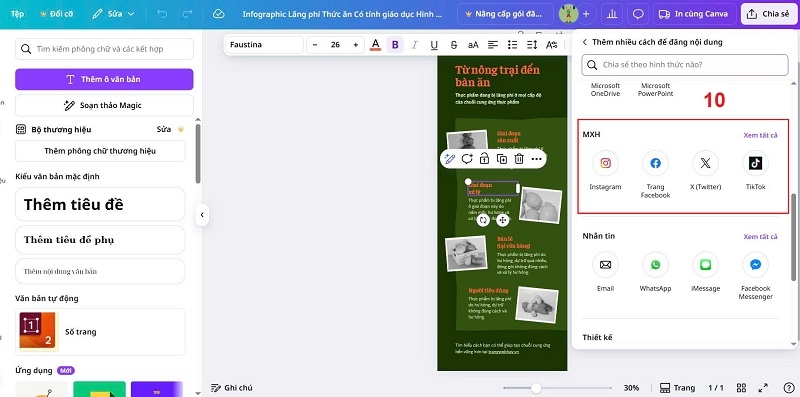Open the more options ellipsis

coord(536,159)
